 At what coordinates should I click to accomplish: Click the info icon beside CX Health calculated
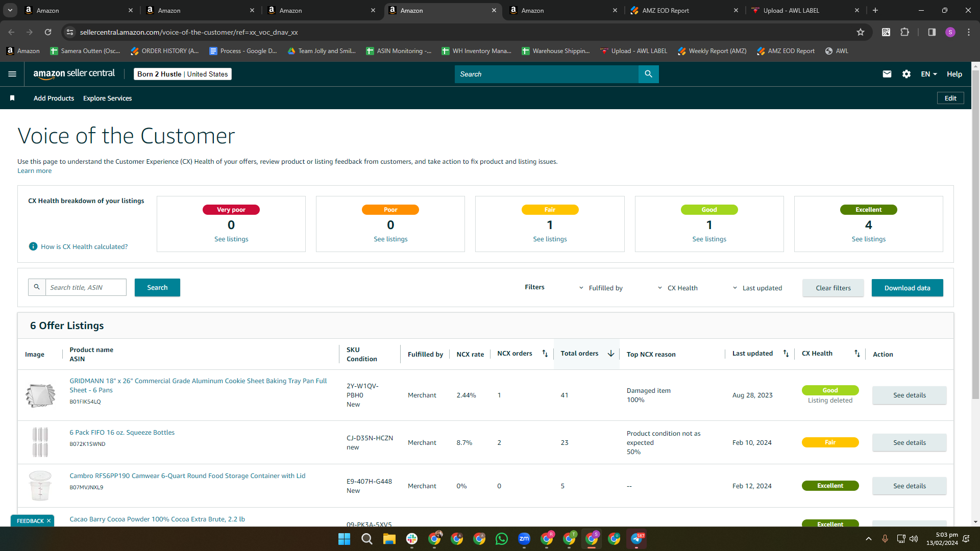[x=33, y=246]
